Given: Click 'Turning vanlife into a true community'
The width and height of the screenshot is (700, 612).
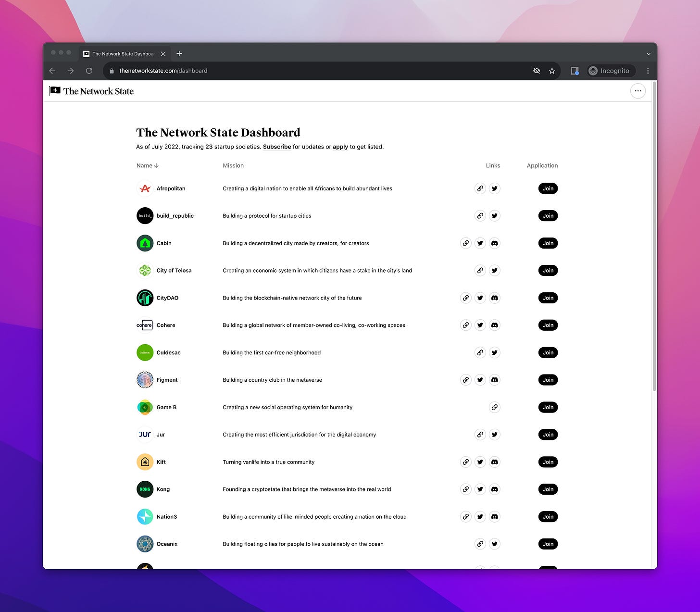Looking at the screenshot, I should click(268, 462).
